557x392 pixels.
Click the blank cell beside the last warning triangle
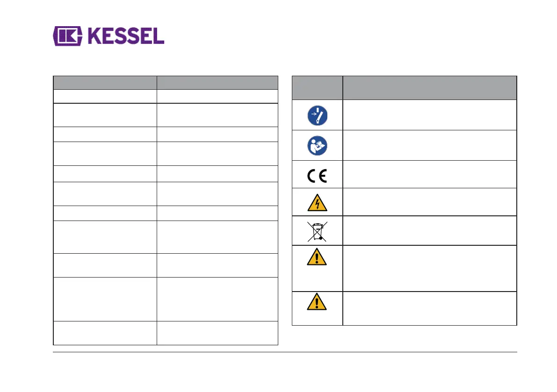tap(429, 308)
